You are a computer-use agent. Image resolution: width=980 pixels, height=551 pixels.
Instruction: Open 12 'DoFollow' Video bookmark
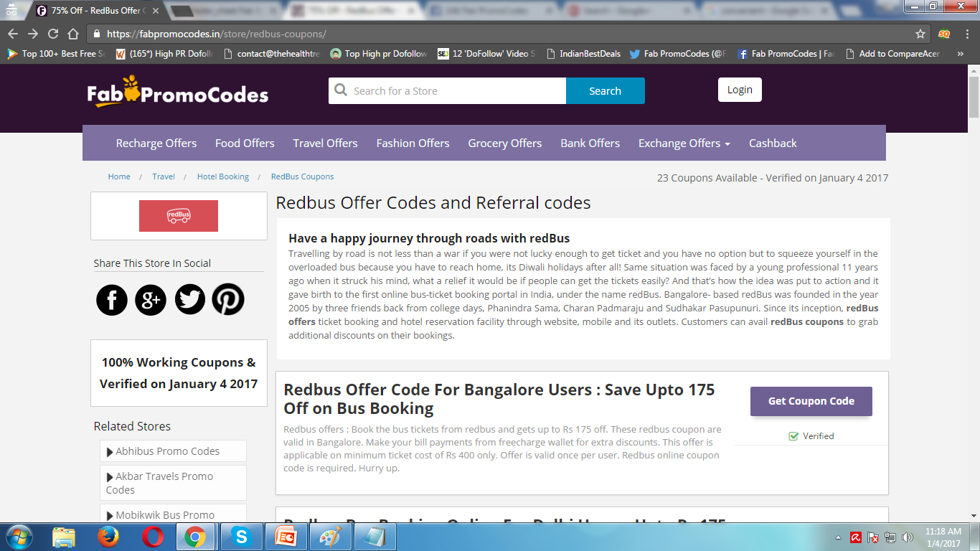click(486, 54)
